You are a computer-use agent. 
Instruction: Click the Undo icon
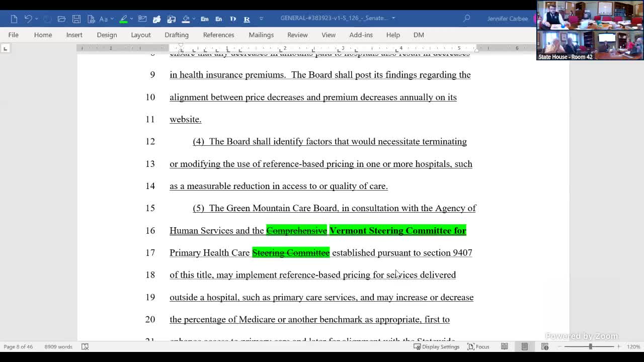click(x=28, y=19)
